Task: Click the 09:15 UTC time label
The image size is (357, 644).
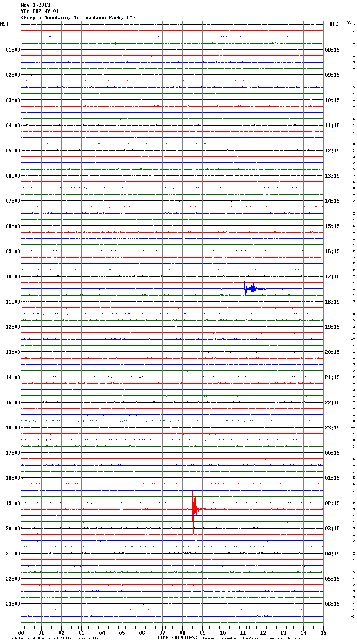Action: [x=332, y=75]
